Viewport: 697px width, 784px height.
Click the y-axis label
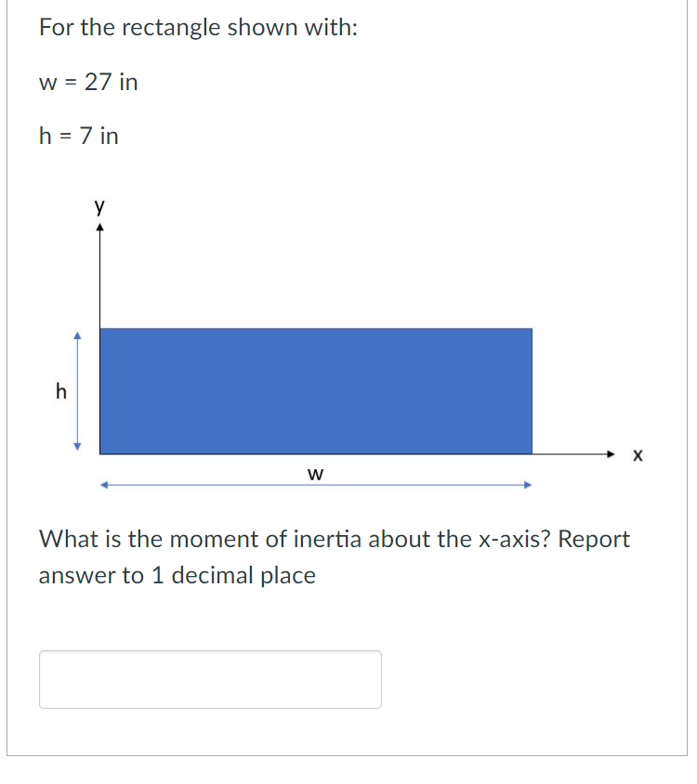[x=98, y=206]
